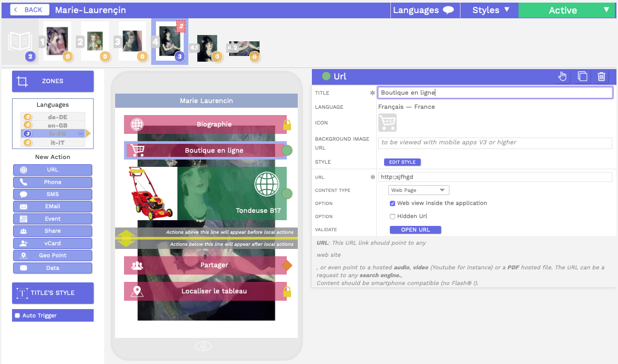Open the ZONES panel
Screen dimensions: 618x364
point(53,81)
